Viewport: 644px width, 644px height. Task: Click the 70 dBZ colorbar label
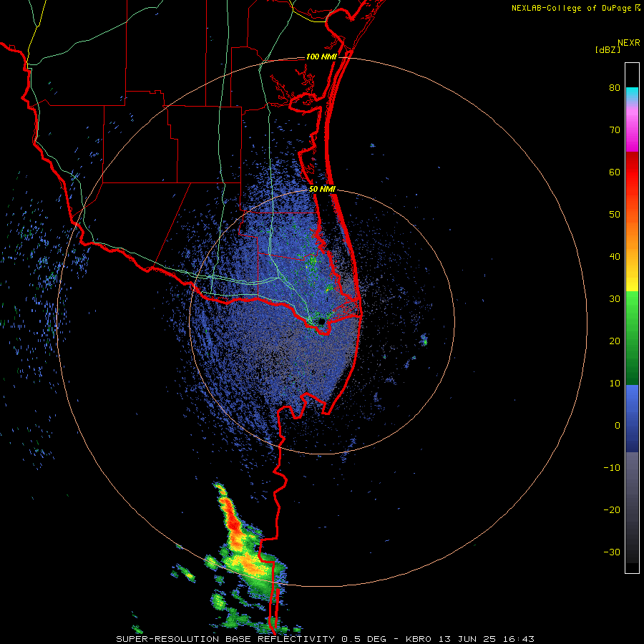click(615, 130)
